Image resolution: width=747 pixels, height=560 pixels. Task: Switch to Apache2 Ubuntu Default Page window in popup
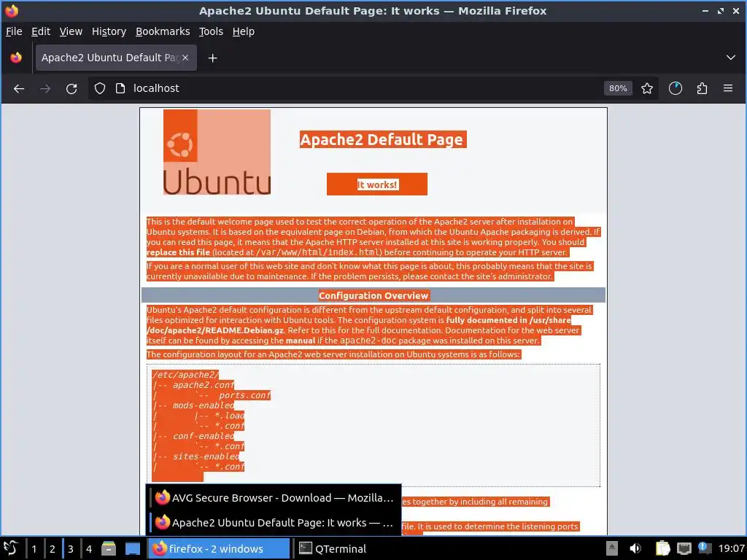274,522
